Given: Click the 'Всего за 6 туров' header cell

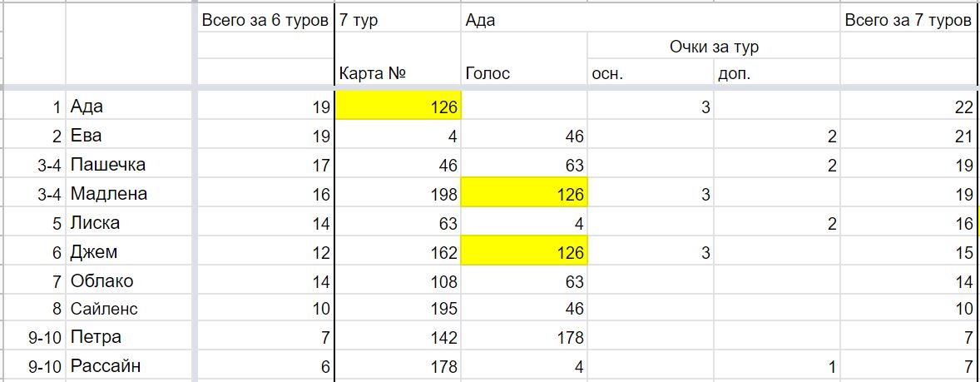Looking at the screenshot, I should click(265, 20).
